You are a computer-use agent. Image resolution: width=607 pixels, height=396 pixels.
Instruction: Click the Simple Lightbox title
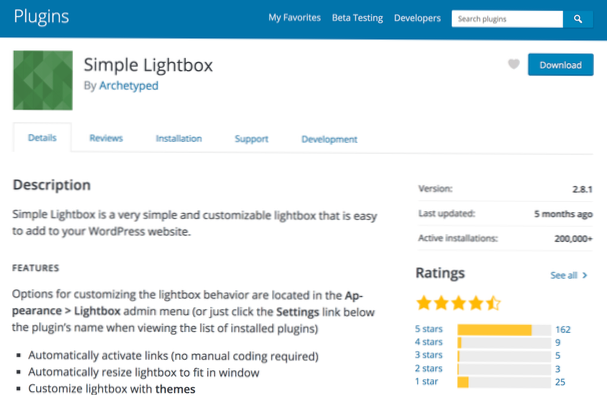(148, 65)
